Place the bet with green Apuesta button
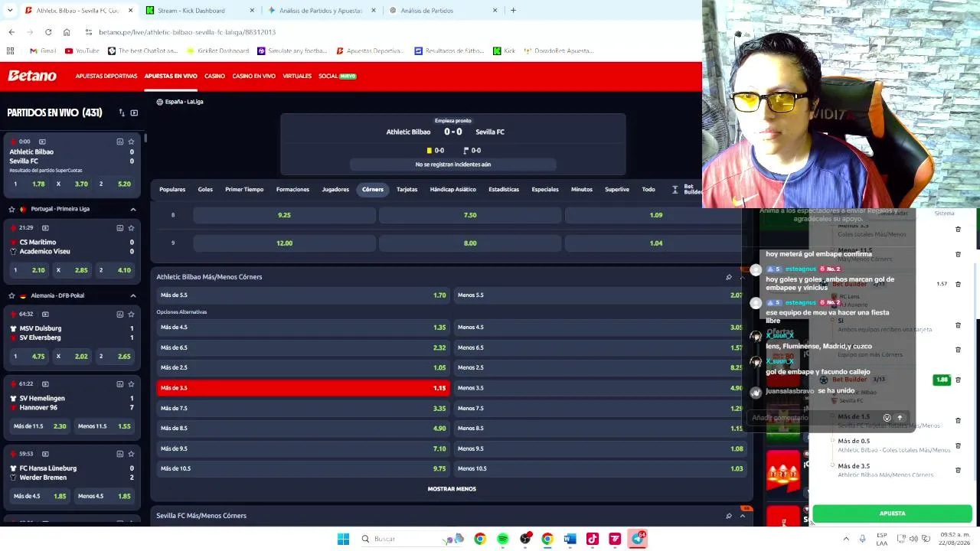 pos(892,514)
